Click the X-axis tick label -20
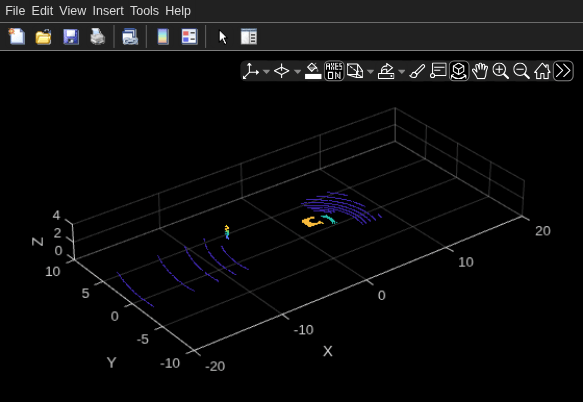The width and height of the screenshot is (583, 402). coord(215,366)
